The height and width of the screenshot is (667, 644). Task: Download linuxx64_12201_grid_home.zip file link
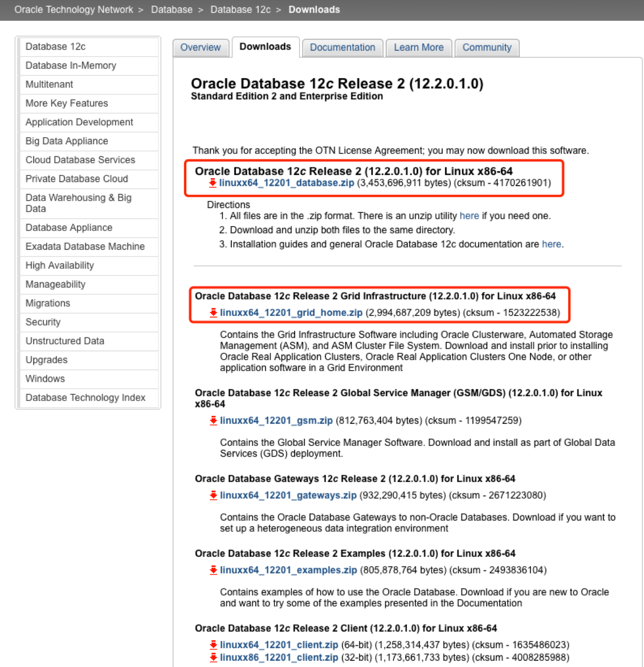tap(291, 313)
